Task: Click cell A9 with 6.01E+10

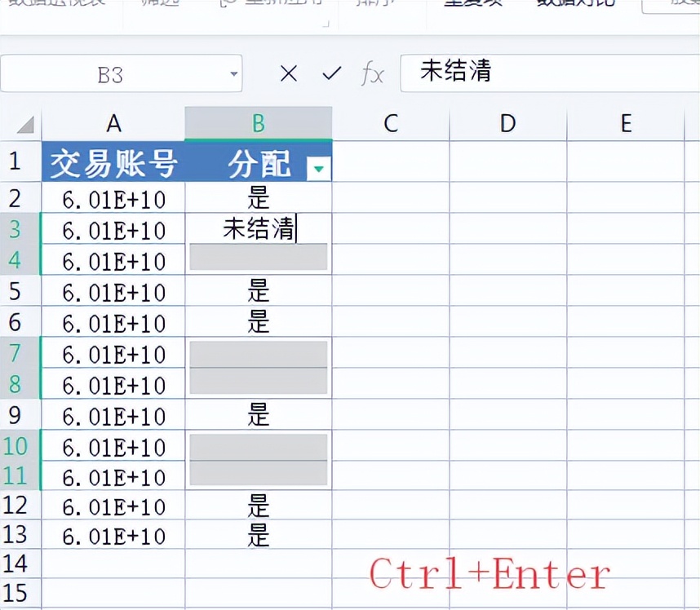Action: (x=113, y=414)
